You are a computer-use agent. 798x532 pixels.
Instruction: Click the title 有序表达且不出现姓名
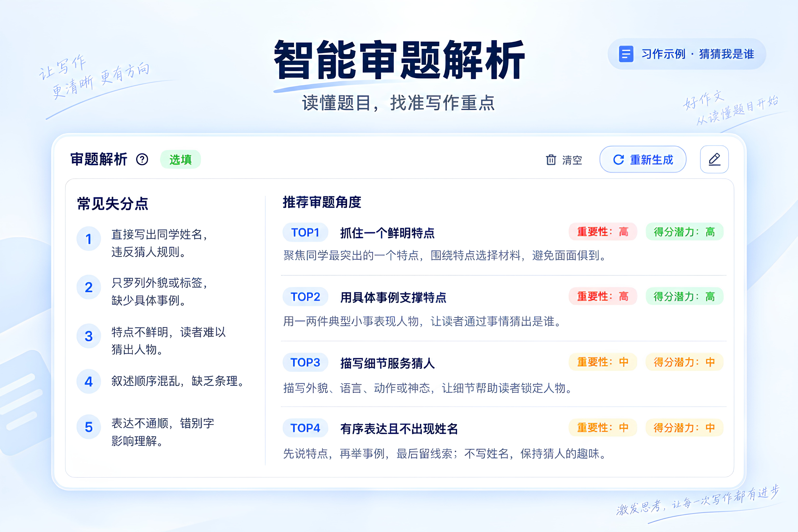click(x=399, y=429)
